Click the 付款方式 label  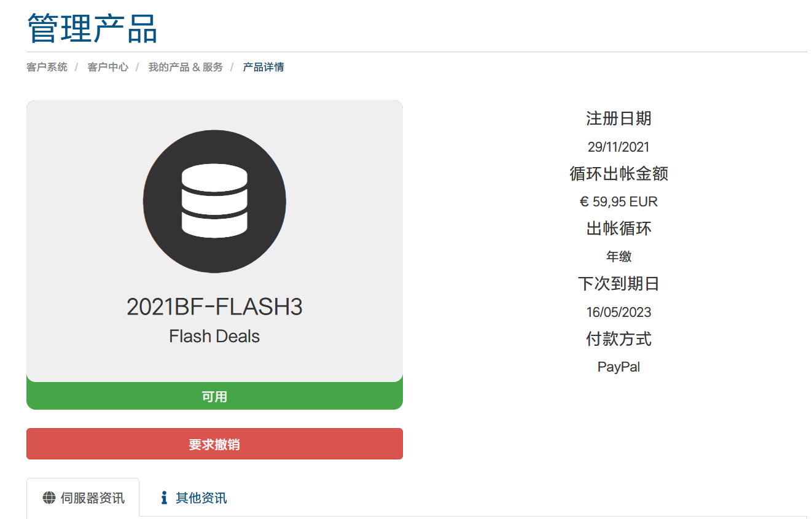[619, 339]
